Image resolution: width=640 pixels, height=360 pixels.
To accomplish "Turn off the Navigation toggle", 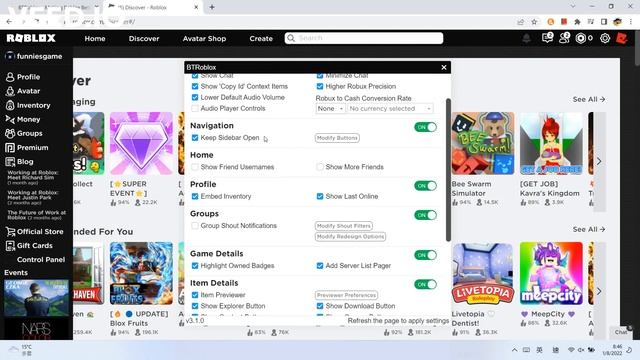I will pyautogui.click(x=425, y=127).
